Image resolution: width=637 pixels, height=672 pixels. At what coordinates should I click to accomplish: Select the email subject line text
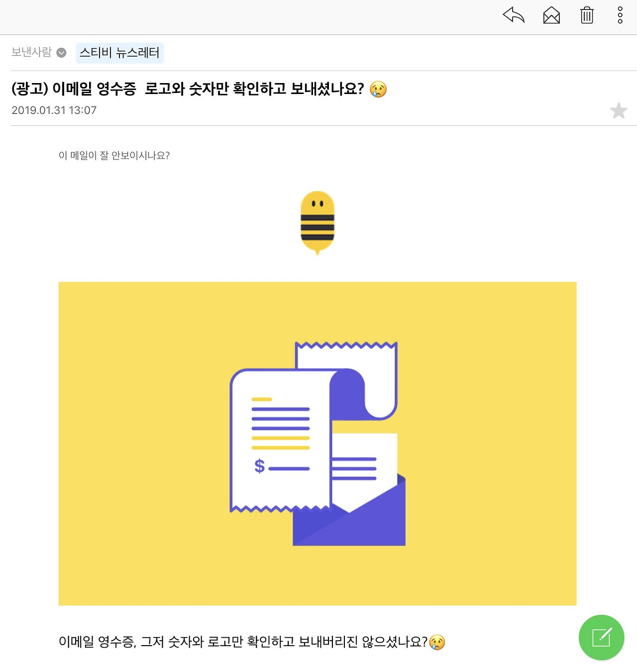188,89
